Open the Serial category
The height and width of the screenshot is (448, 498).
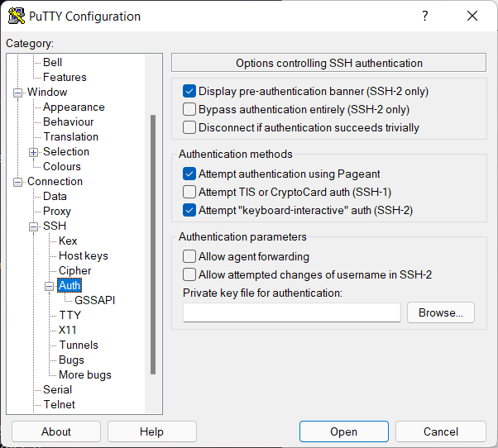57,390
